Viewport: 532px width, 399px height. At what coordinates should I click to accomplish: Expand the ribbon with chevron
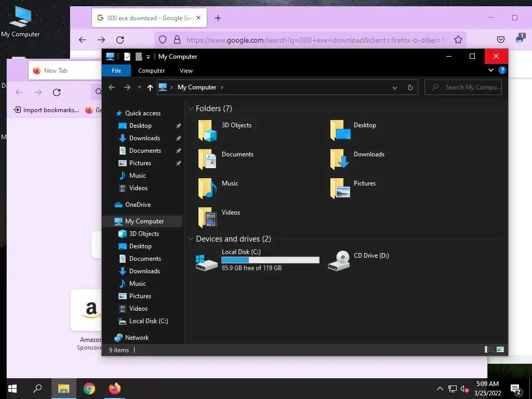tap(490, 70)
